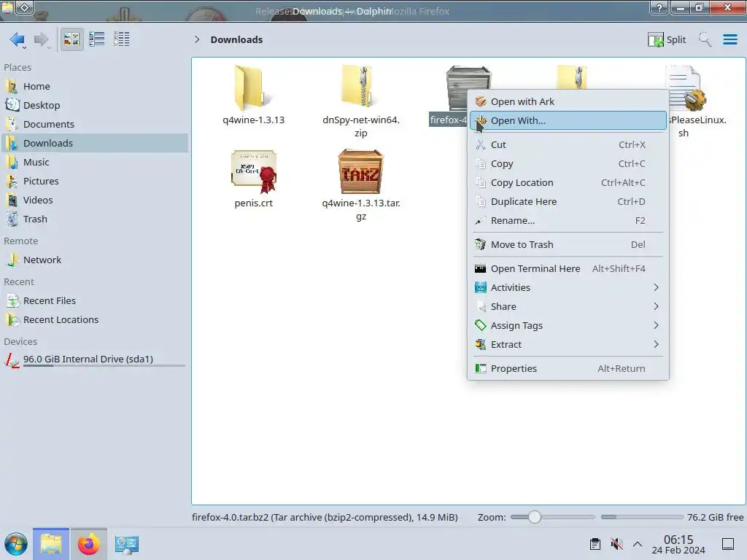Choose Cut in context menu

click(568, 145)
